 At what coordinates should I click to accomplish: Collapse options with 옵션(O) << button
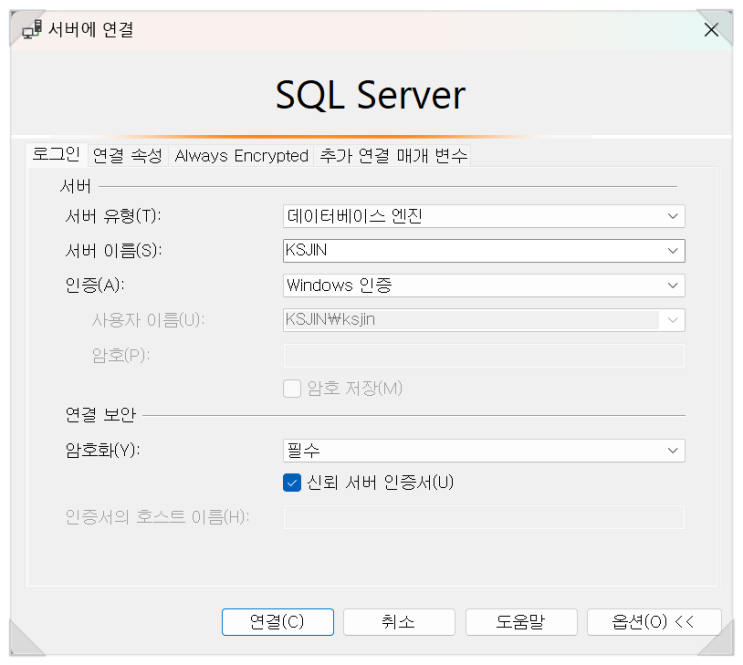(x=654, y=622)
